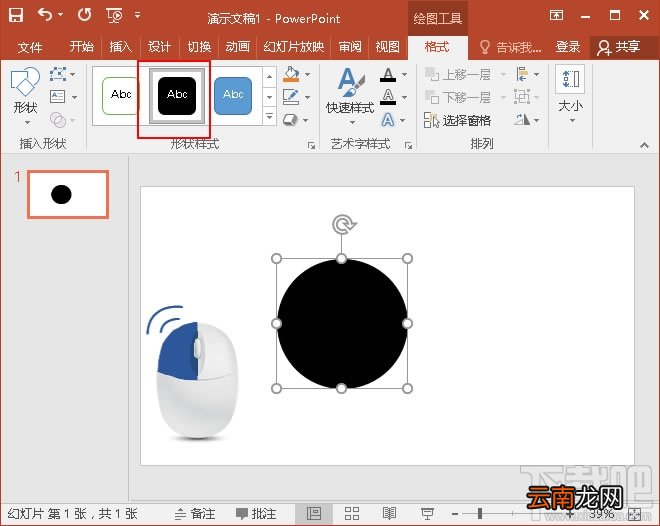
Task: Apply the blue filled Abc shape style
Action: point(233,96)
